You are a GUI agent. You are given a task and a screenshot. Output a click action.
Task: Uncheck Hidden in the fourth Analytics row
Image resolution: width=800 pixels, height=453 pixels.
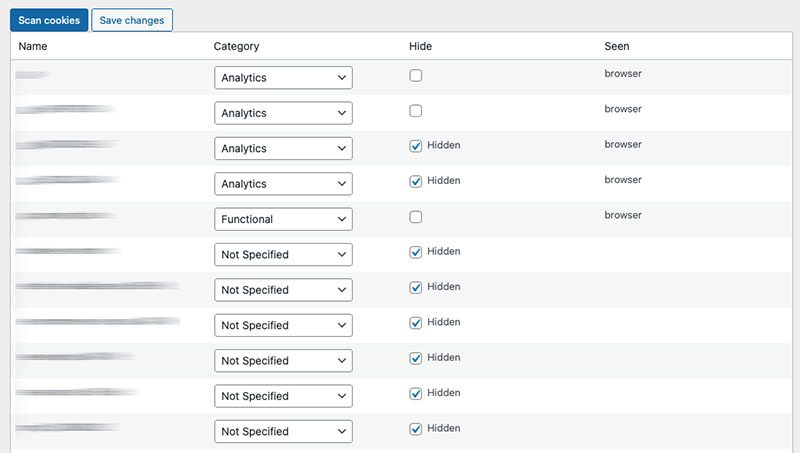416,181
